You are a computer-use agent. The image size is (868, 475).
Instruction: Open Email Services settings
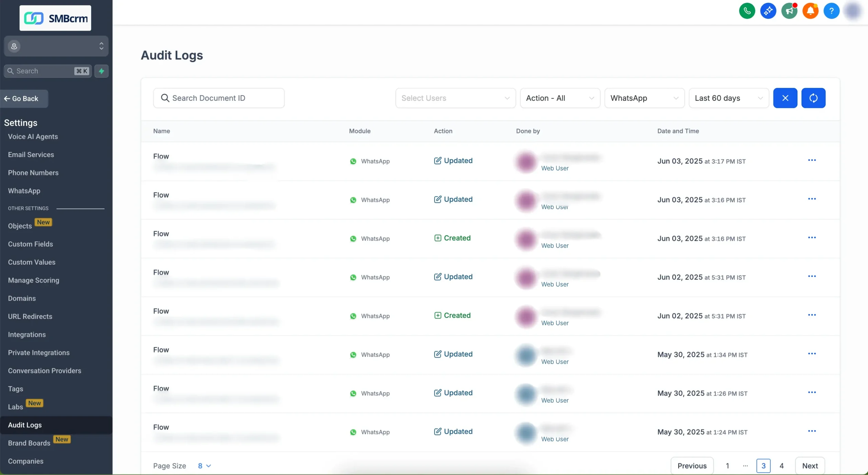coord(31,154)
